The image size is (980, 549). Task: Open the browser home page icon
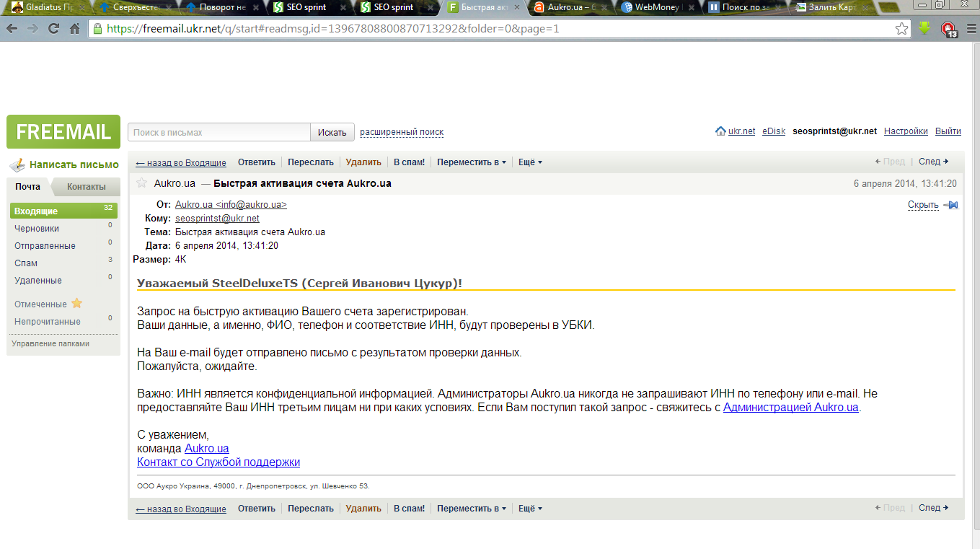[x=74, y=30]
